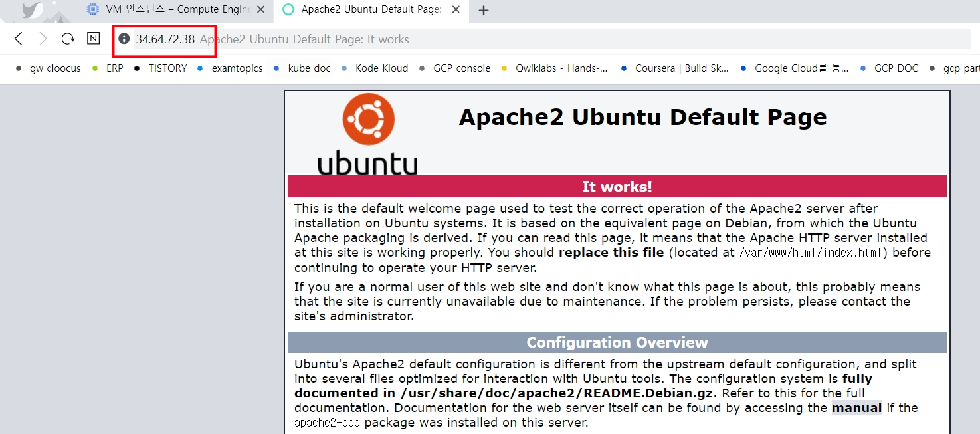Open the gw cloocus bookmark
Image resolution: width=980 pixels, height=434 pixels.
(47, 68)
